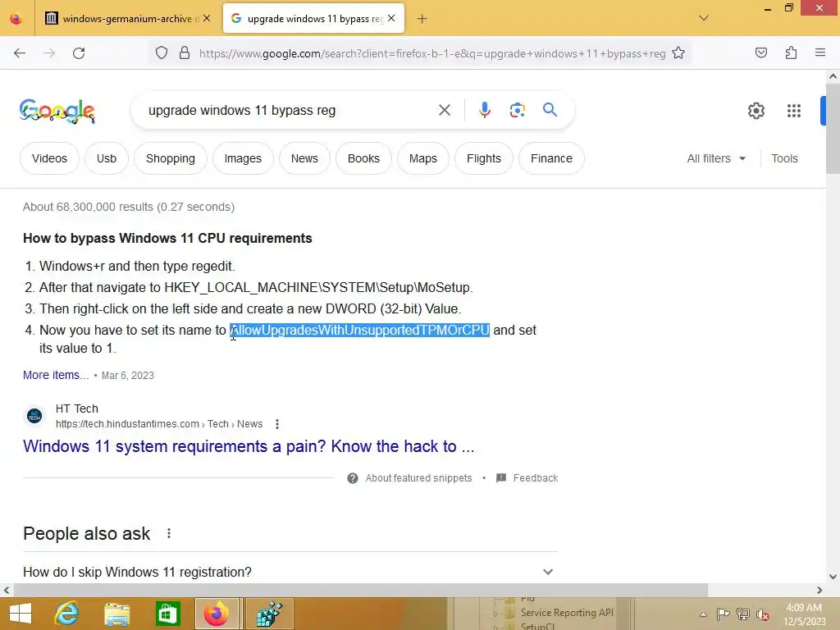
Task: Click the site security padlock icon
Action: coord(185,53)
